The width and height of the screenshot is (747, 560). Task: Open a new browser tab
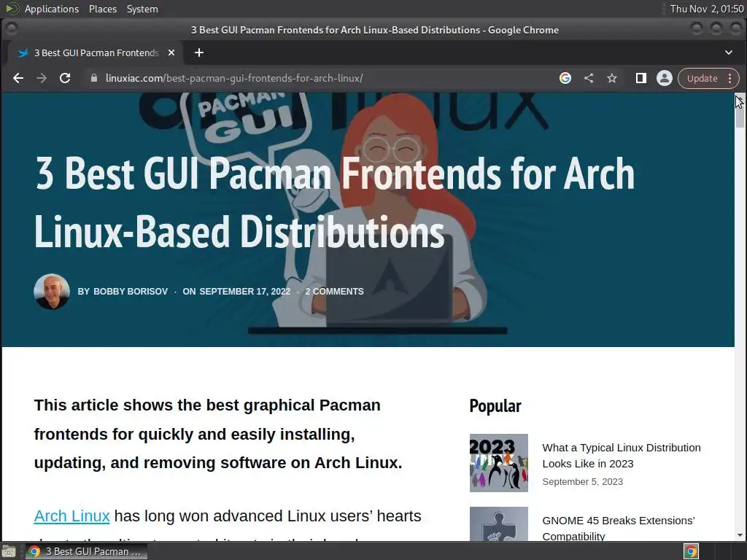click(199, 52)
